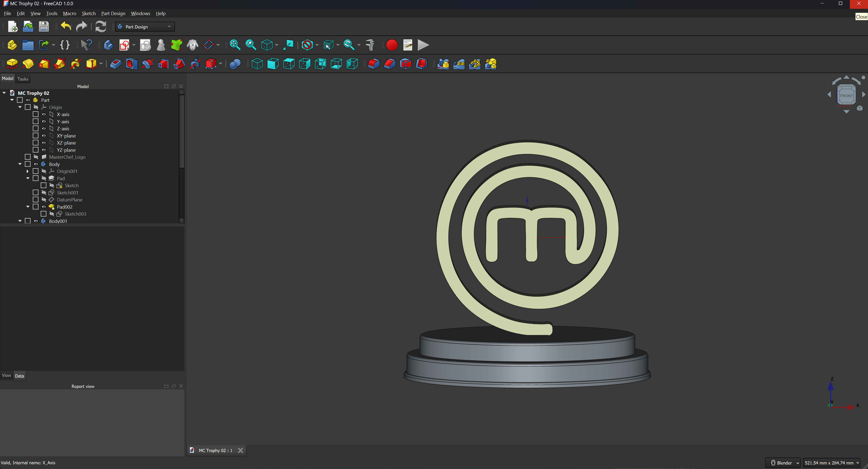Toggle visibility eye of Pad002
Image resolution: width=868 pixels, height=469 pixels.
point(44,207)
